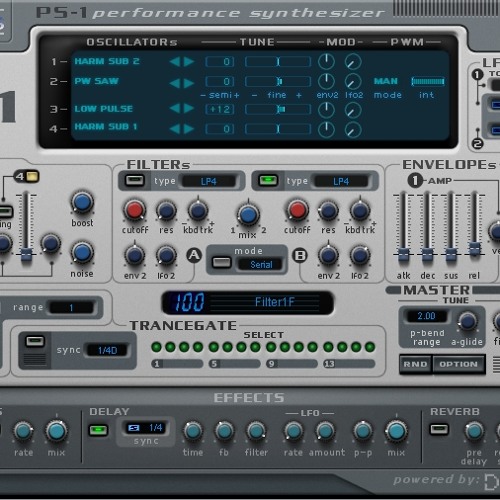This screenshot has width=500, height=500.
Task: Select previous waveform for oscillator 4 HARM SUB 1
Action: (175, 129)
